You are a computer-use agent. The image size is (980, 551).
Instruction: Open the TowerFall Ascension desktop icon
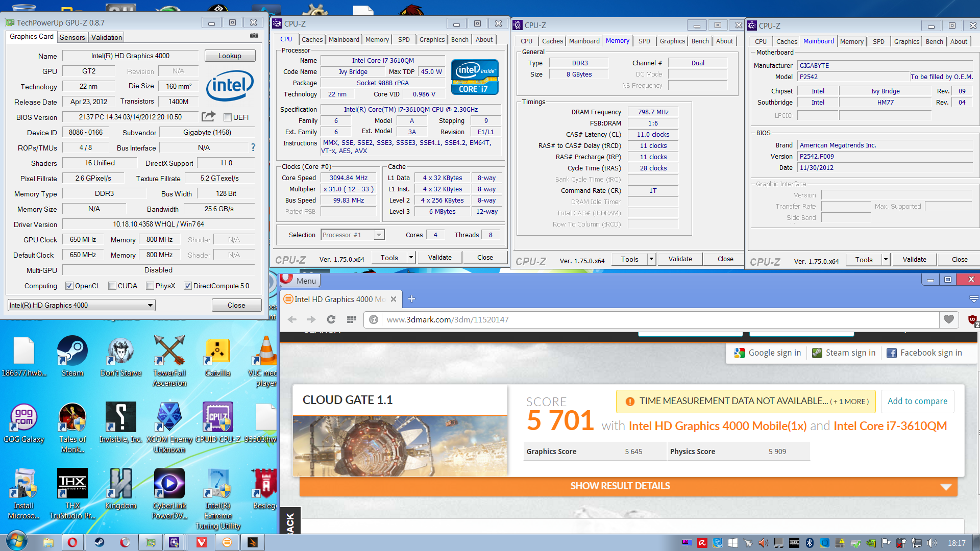tap(169, 361)
